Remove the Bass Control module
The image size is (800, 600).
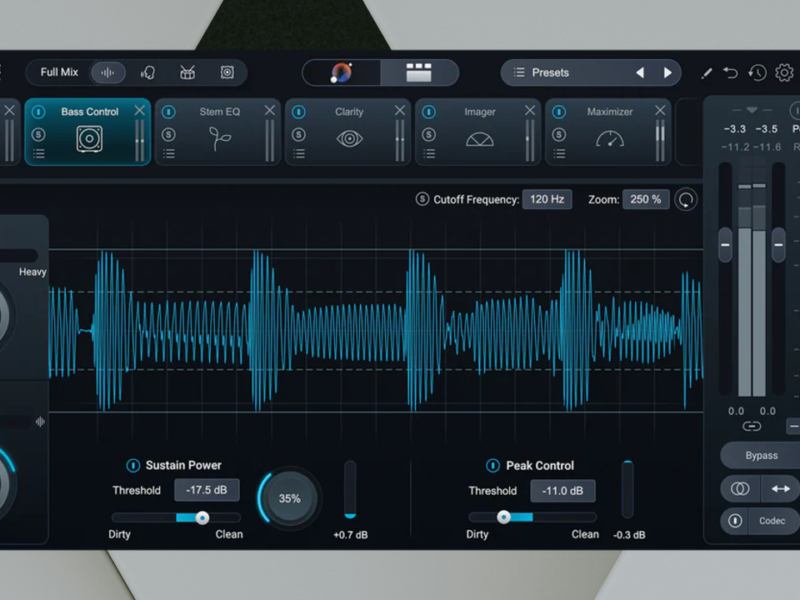(x=140, y=110)
